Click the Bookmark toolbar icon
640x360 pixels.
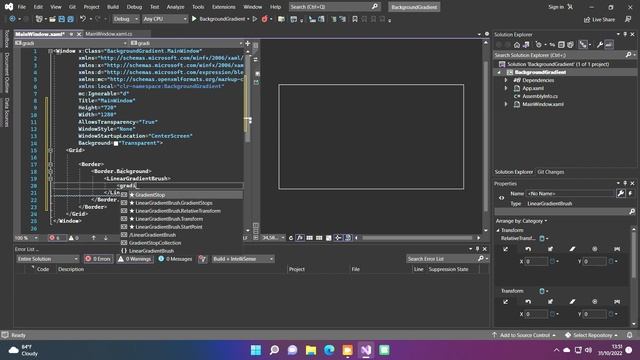point(355,19)
